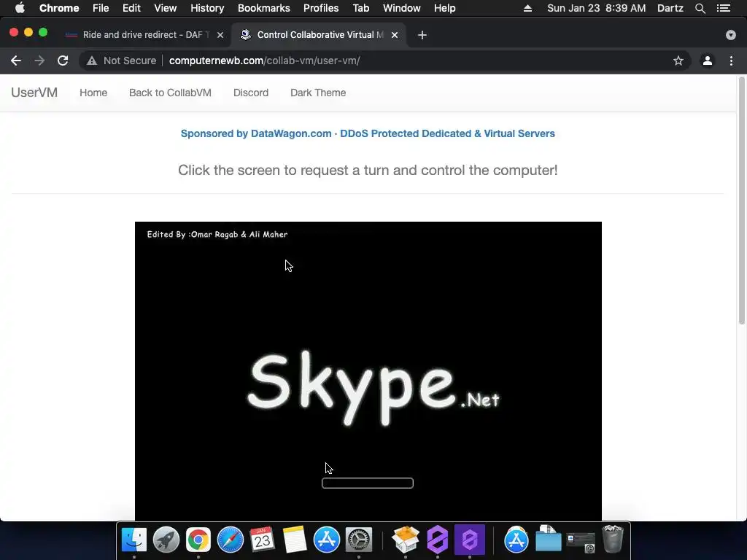Viewport: 747px width, 560px height.
Task: Open the Chrome menu in menu bar
Action: tap(59, 8)
